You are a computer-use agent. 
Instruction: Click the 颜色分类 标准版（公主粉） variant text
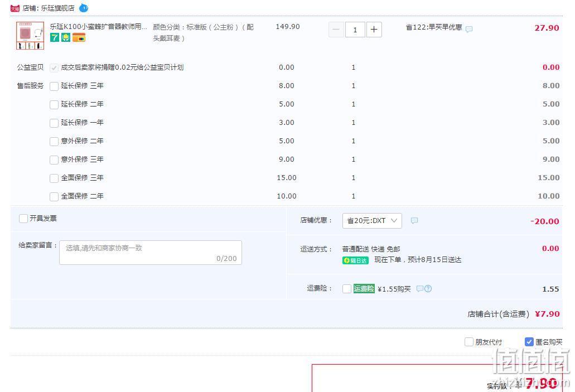204,33
